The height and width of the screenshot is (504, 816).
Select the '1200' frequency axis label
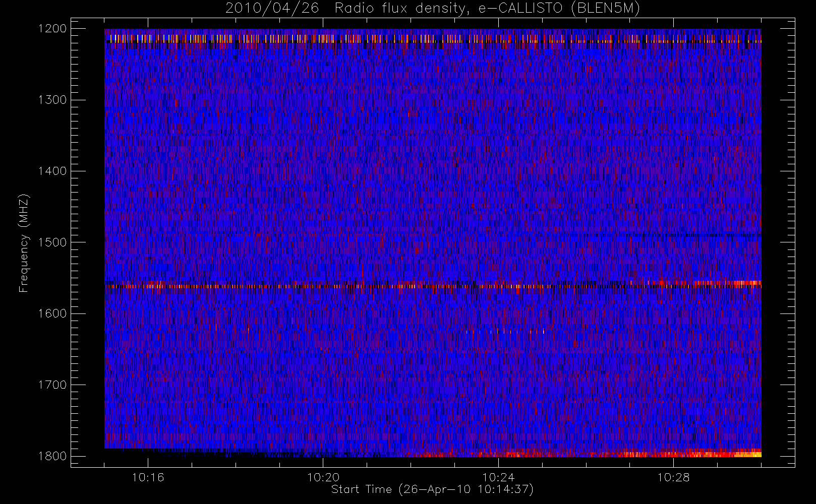[x=52, y=29]
